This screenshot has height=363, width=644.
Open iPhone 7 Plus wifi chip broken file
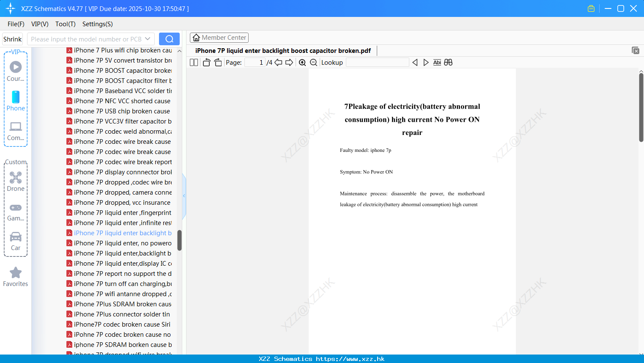[x=119, y=50]
